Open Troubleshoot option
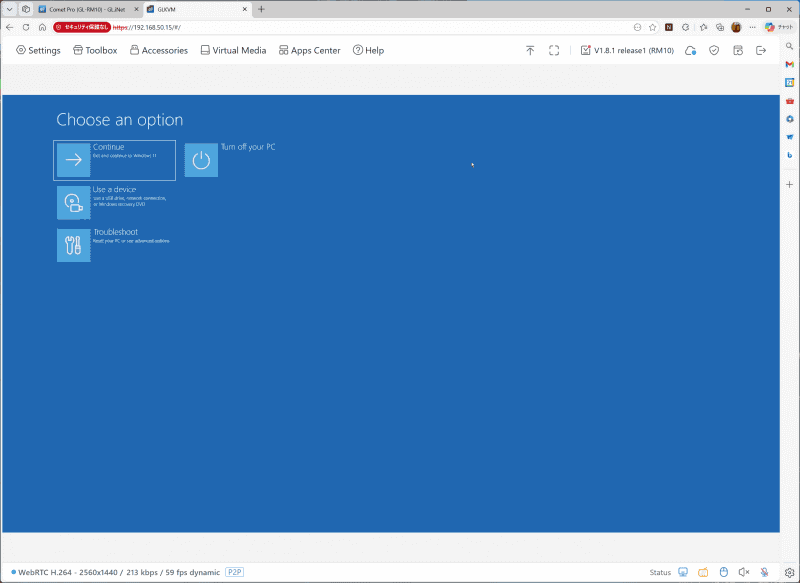This screenshot has height=583, width=800. click(x=113, y=245)
